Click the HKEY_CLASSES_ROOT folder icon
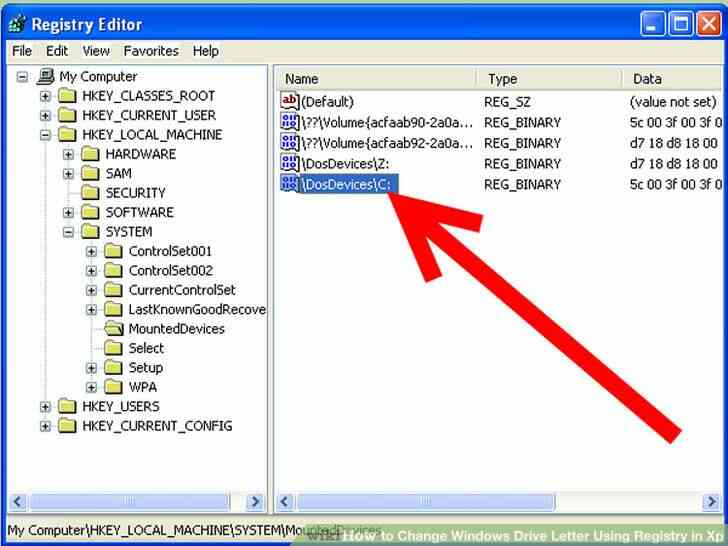The width and height of the screenshot is (728, 546). [x=67, y=96]
